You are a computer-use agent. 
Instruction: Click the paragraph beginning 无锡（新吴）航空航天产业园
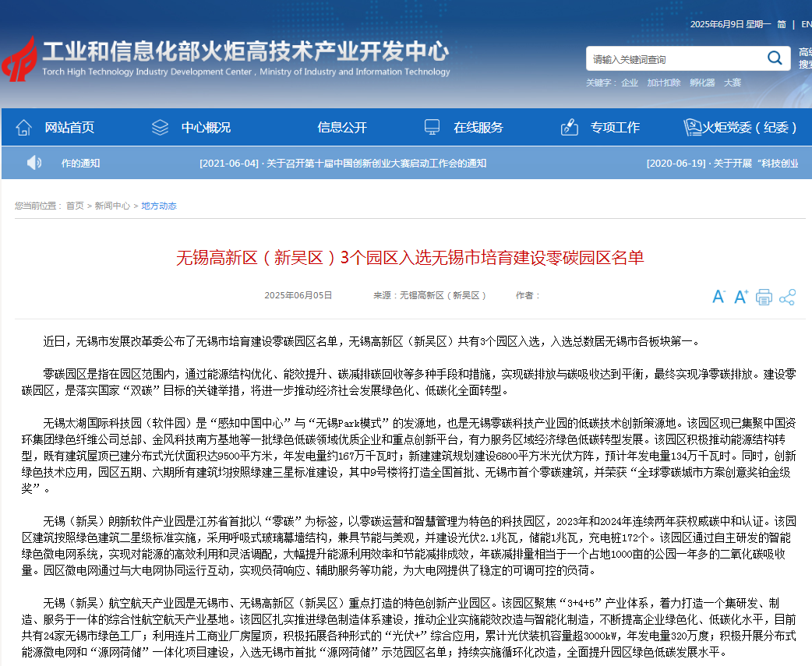408,628
